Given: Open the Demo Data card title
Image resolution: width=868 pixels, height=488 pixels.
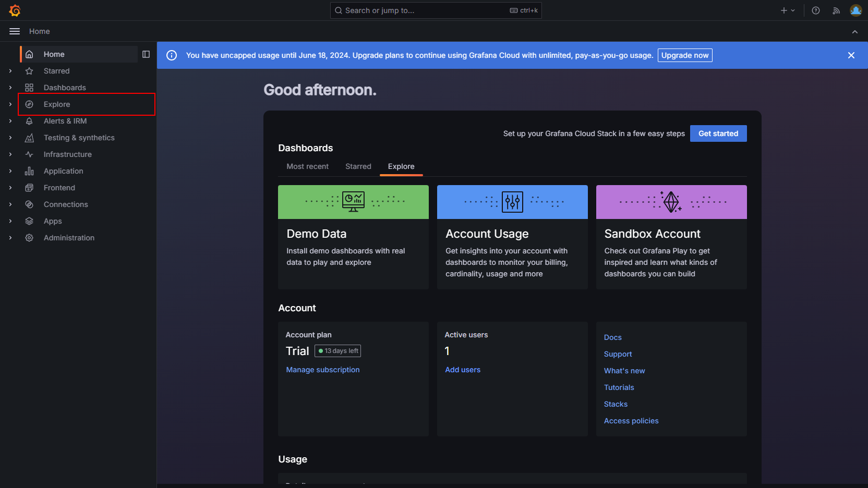Looking at the screenshot, I should (x=317, y=234).
